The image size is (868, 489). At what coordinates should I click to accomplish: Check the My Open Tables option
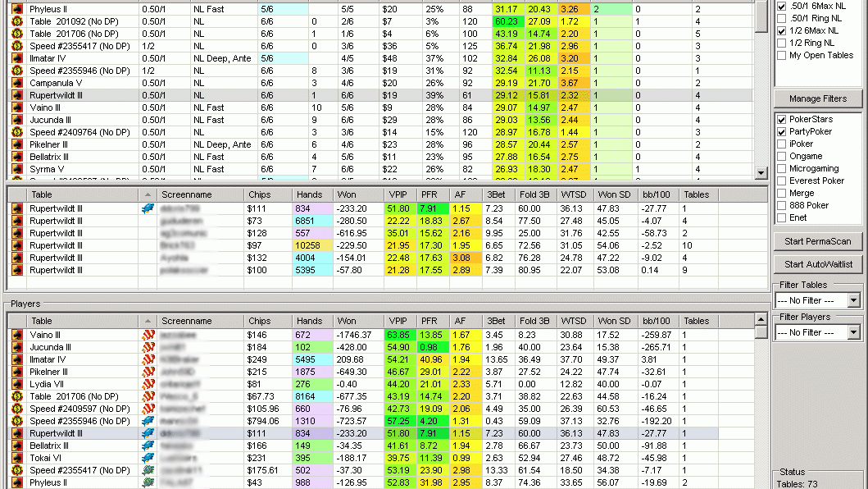tap(782, 56)
